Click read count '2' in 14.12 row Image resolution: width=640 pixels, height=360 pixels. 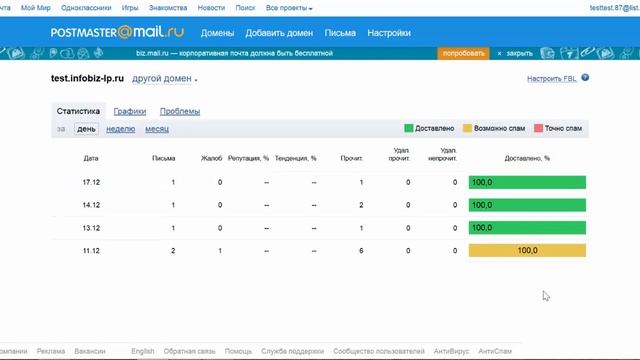click(361, 205)
